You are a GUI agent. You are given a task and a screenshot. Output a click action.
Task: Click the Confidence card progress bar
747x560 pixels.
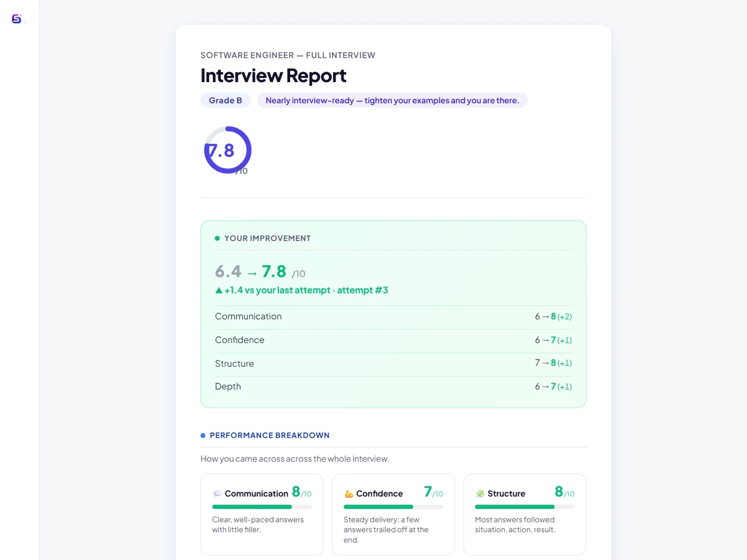tap(393, 507)
